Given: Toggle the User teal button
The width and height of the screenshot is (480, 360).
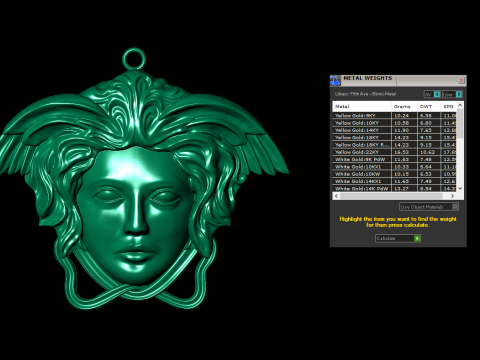Looking at the screenshot, I should click(x=459, y=94).
